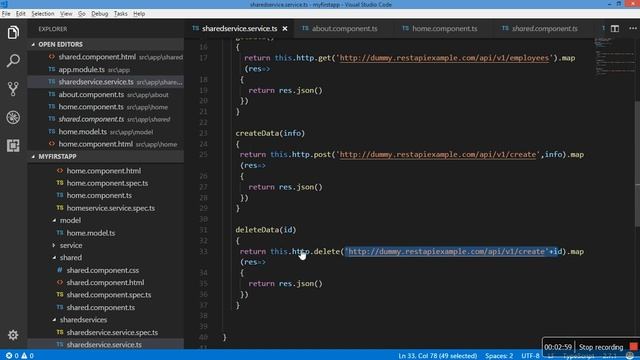640x360 pixels.
Task: Open app.module.ts in Open Editors
Action: click(x=106, y=70)
